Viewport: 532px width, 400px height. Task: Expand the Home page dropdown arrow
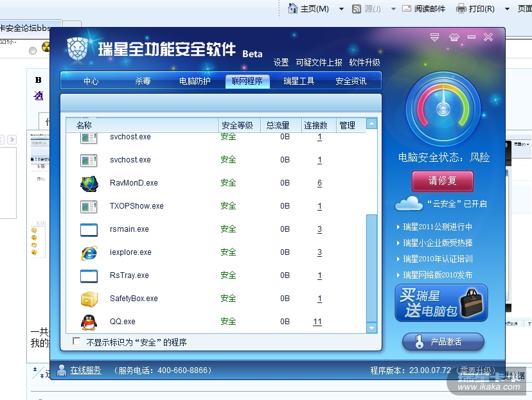tap(341, 9)
